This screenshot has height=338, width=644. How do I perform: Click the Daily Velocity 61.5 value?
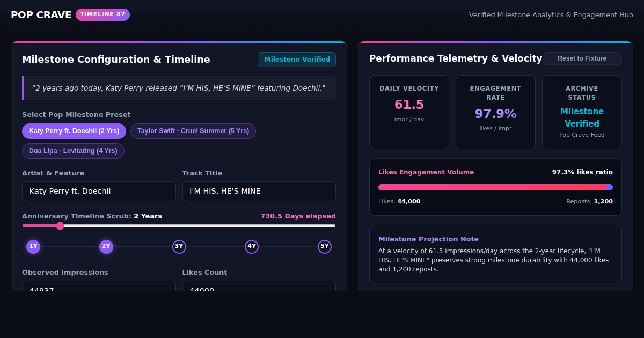[409, 105]
